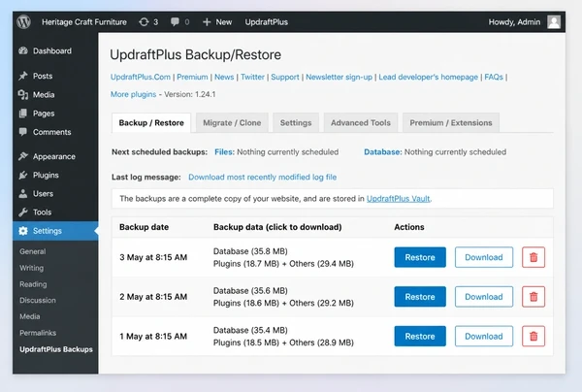This screenshot has width=582, height=392.
Task: Click the Media library icon in sidebar
Action: tap(23, 95)
